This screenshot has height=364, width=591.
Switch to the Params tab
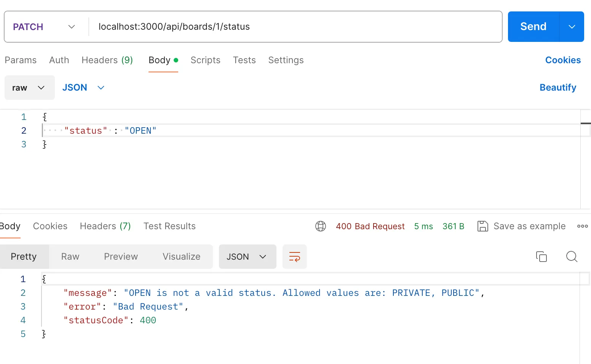(x=21, y=60)
